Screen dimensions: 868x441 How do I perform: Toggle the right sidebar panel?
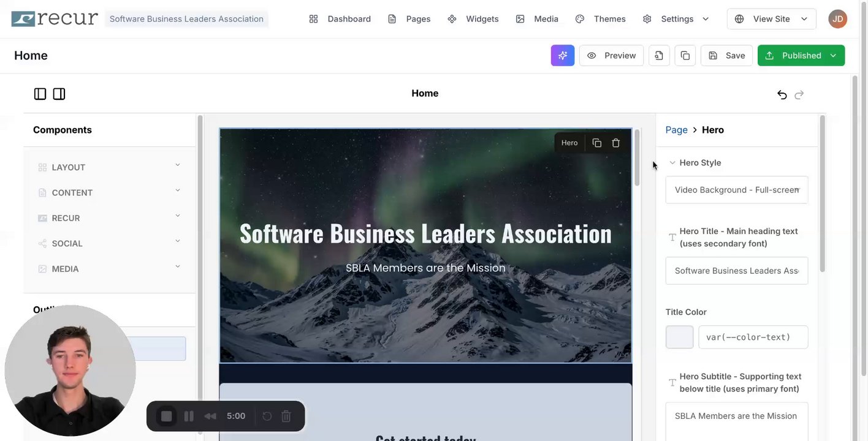pyautogui.click(x=59, y=94)
